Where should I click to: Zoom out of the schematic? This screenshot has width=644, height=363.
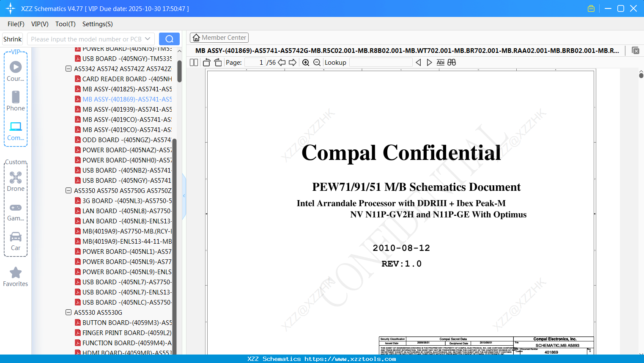317,63
